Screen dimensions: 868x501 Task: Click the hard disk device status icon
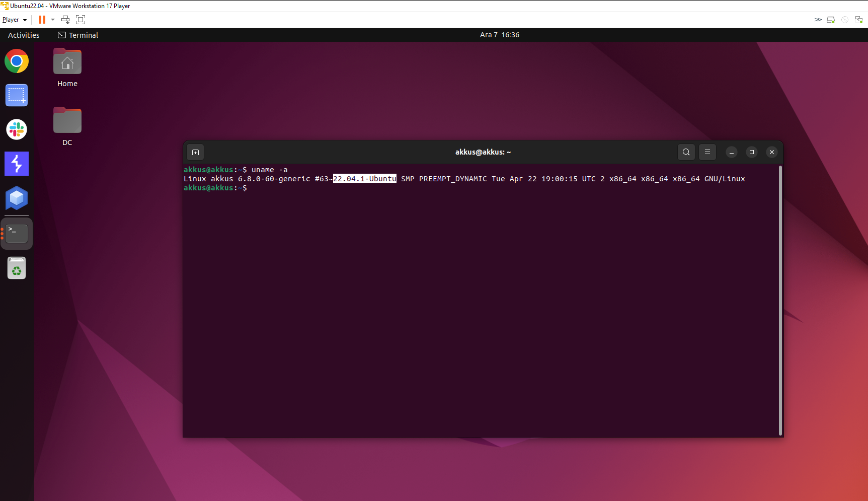(x=831, y=20)
